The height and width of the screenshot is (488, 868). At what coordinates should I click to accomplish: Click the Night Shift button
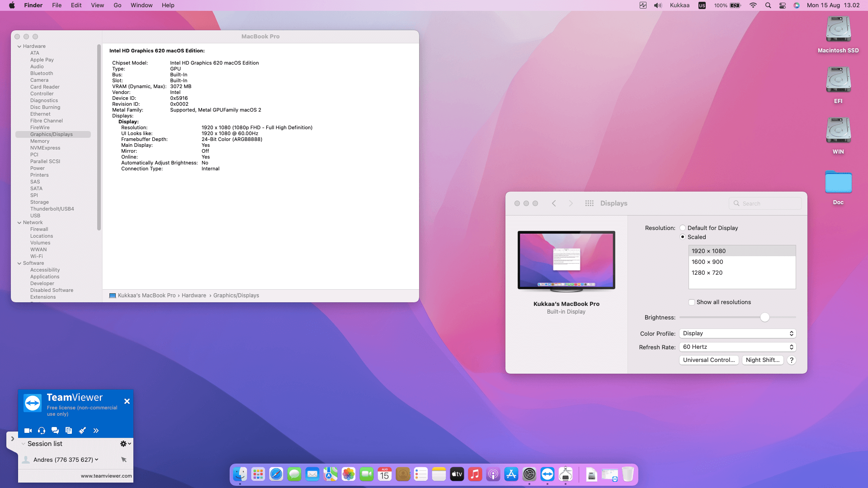(x=763, y=360)
